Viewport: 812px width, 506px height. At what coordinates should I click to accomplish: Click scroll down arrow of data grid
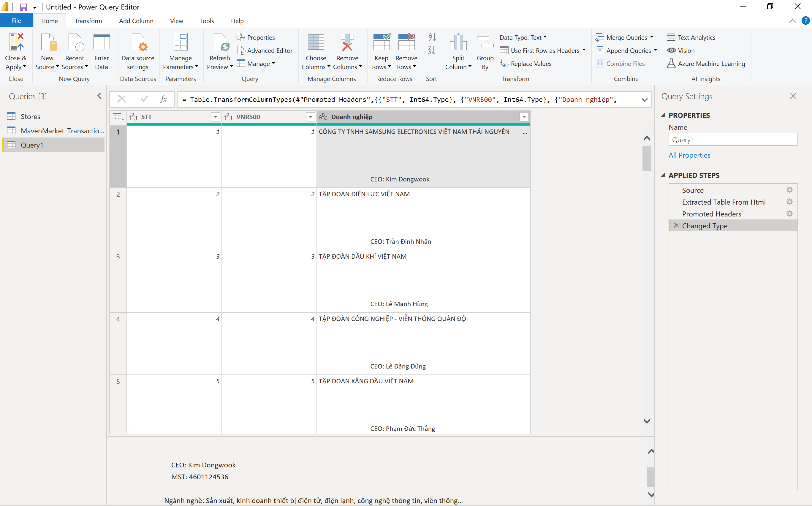tap(646, 421)
